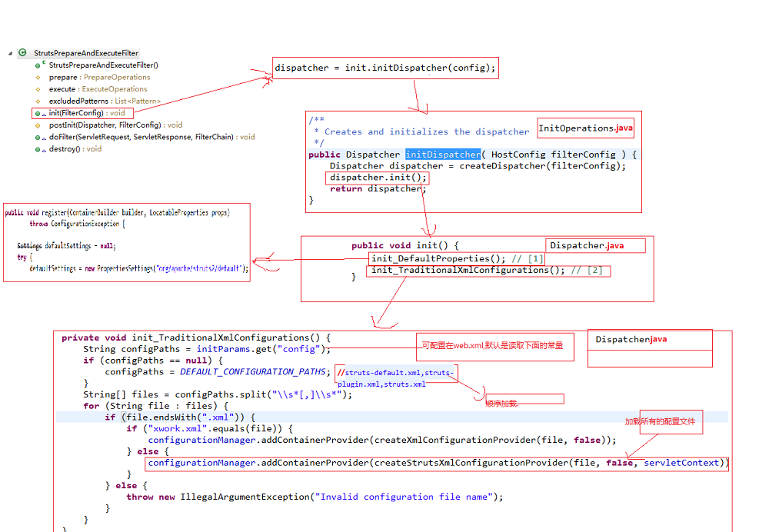Screen dimensions: 769x532
Task: Click the 'Settings defaultSettings = null;' line
Action: pos(66,246)
